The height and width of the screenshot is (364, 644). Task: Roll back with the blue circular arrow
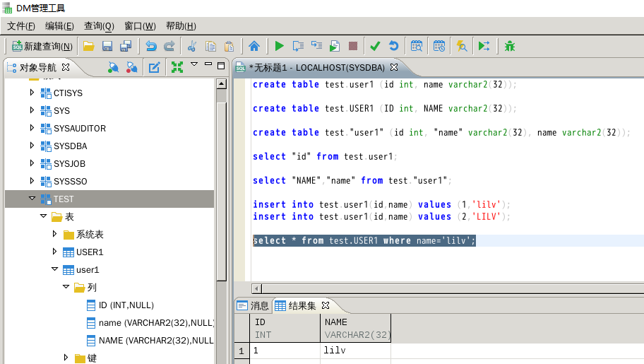(x=393, y=46)
